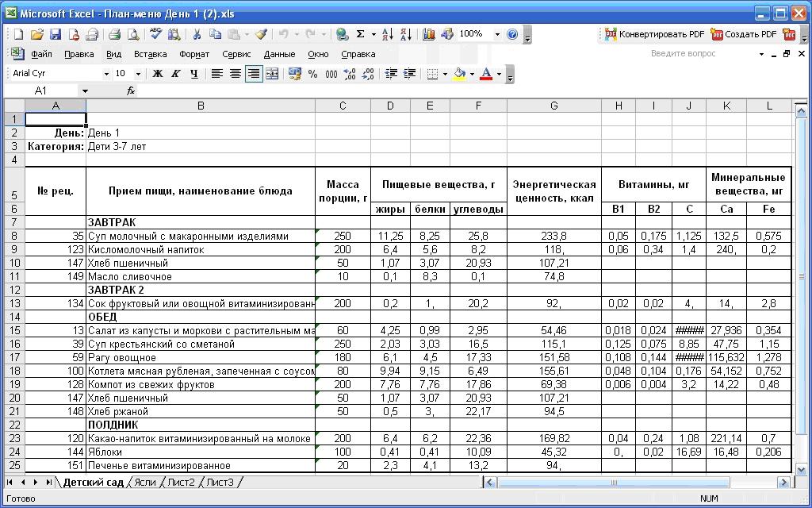This screenshot has width=812, height=508.
Task: Print the sheet with the printer icon
Action: 114,35
